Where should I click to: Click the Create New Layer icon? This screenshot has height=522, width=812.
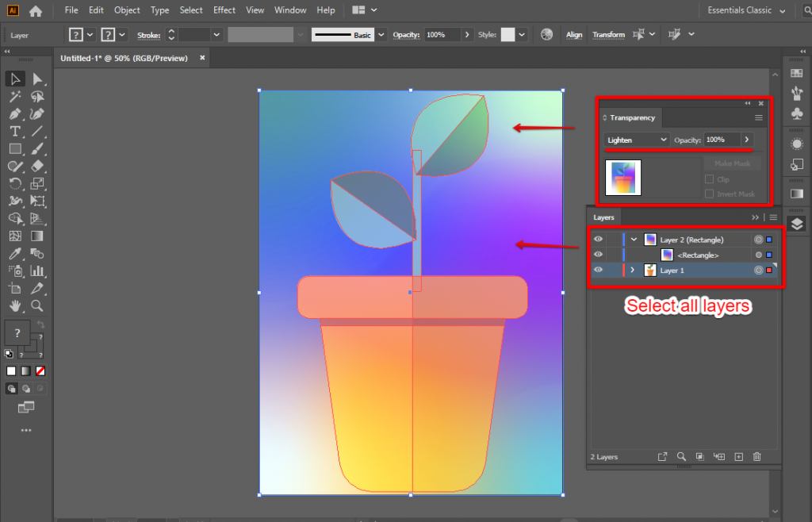(x=739, y=456)
